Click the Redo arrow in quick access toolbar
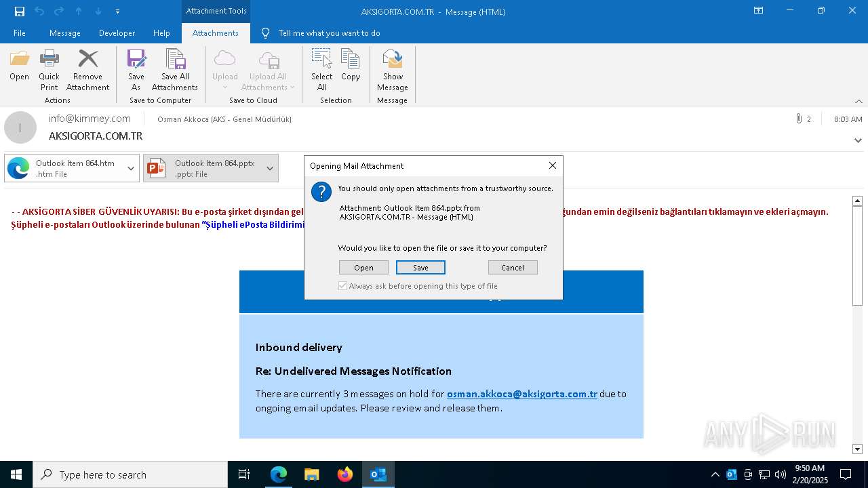 tap(59, 12)
